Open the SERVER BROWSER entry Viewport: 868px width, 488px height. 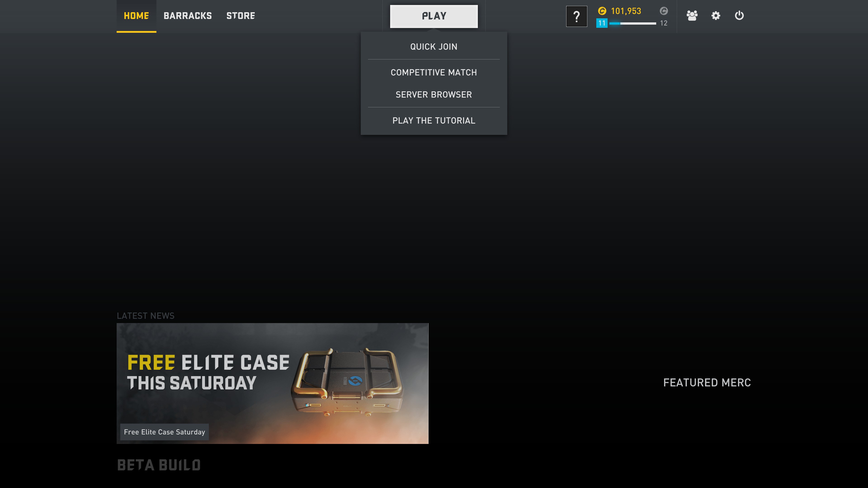click(x=434, y=95)
